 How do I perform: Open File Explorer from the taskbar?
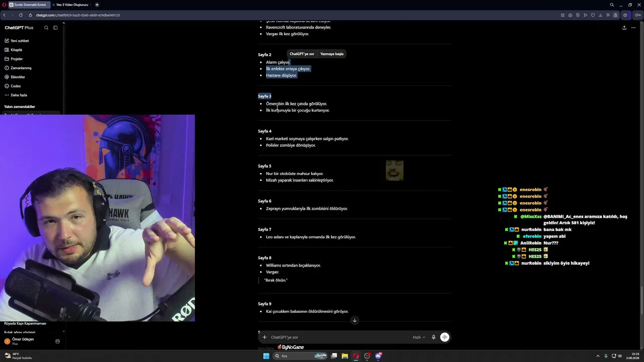345,356
